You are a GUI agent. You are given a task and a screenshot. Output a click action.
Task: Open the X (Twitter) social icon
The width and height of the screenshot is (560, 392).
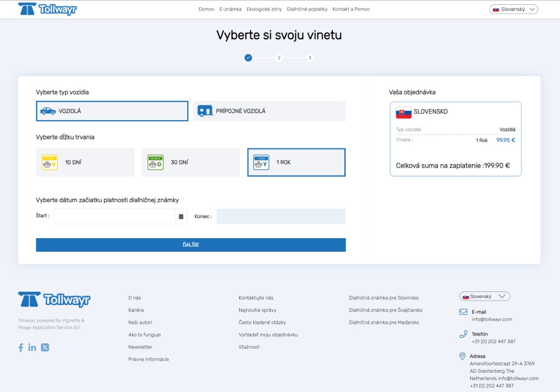[45, 347]
